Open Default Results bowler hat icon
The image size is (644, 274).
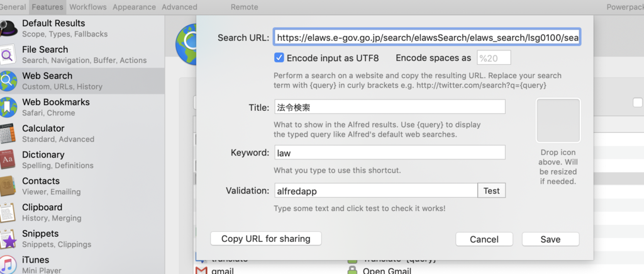(x=8, y=28)
